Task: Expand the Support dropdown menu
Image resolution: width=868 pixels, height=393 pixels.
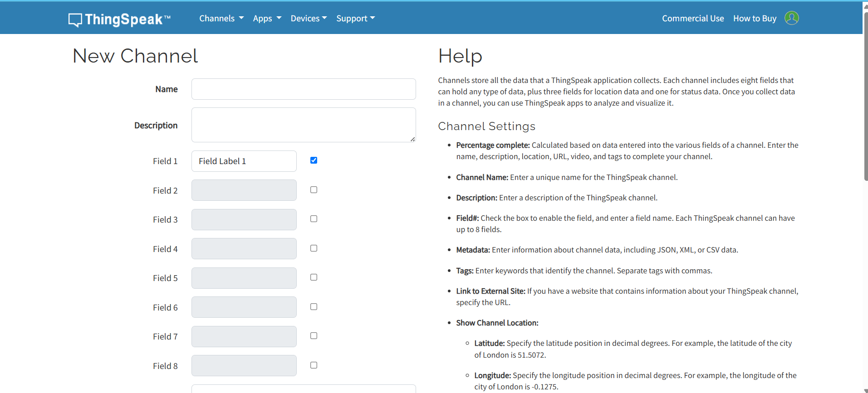Action: 356,19
